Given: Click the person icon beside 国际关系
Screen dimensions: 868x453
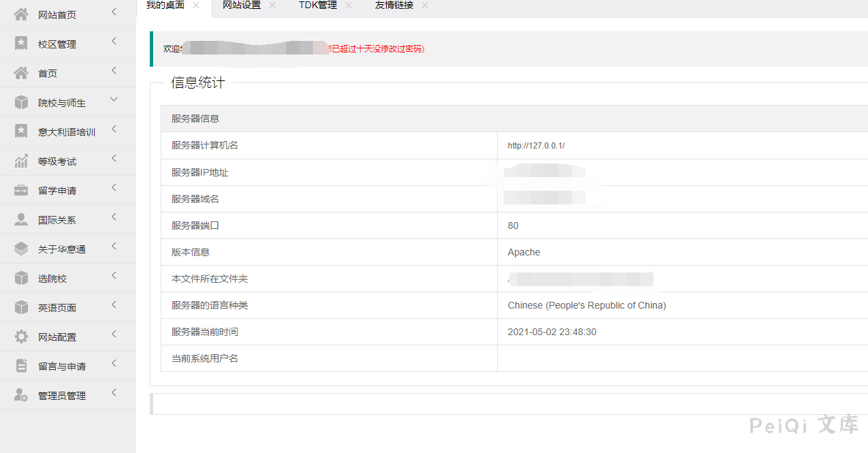Looking at the screenshot, I should pos(21,219).
